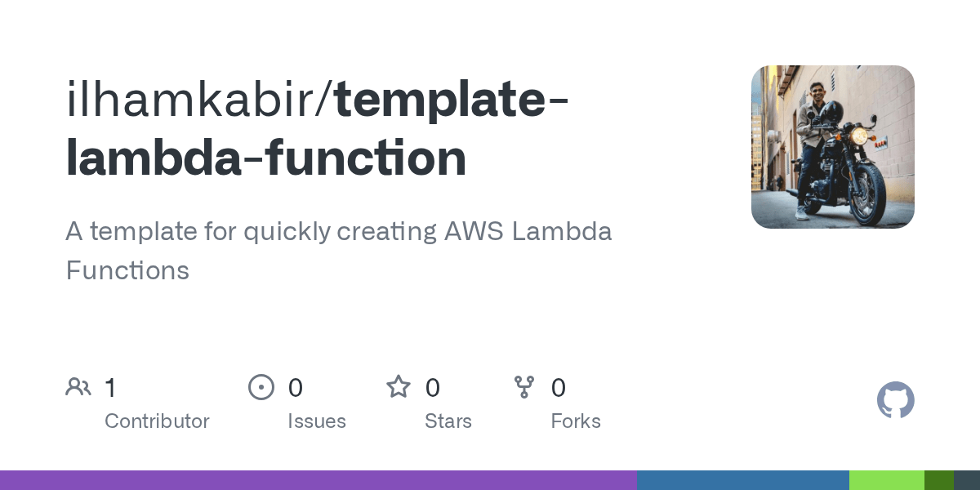This screenshot has width=980, height=490.
Task: Click the Issues circle-dot icon
Action: [261, 387]
